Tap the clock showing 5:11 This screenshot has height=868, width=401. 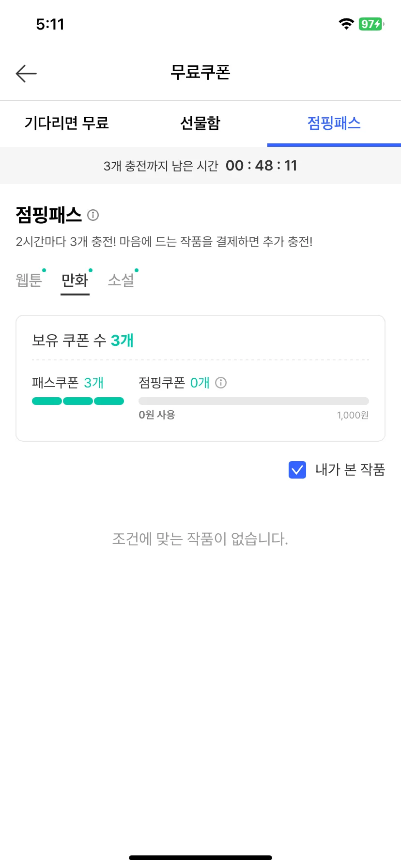(50, 24)
